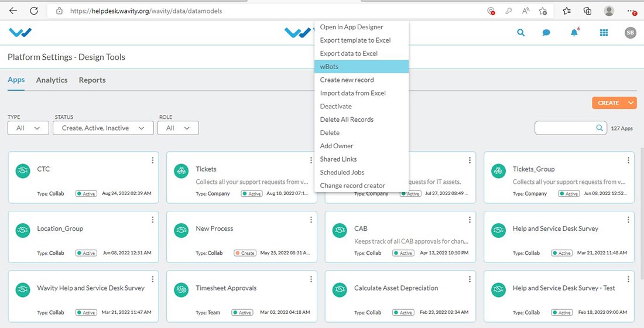Open kebab menu on Calculate Asset Depreciation card
This screenshot has height=328, width=644.
pyautogui.click(x=470, y=279)
